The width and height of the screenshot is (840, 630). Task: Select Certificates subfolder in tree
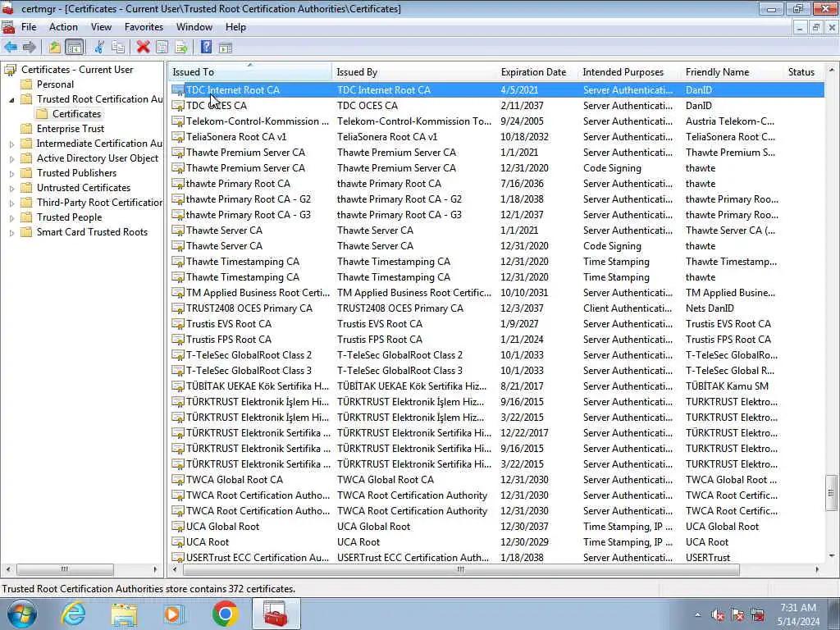[76, 113]
